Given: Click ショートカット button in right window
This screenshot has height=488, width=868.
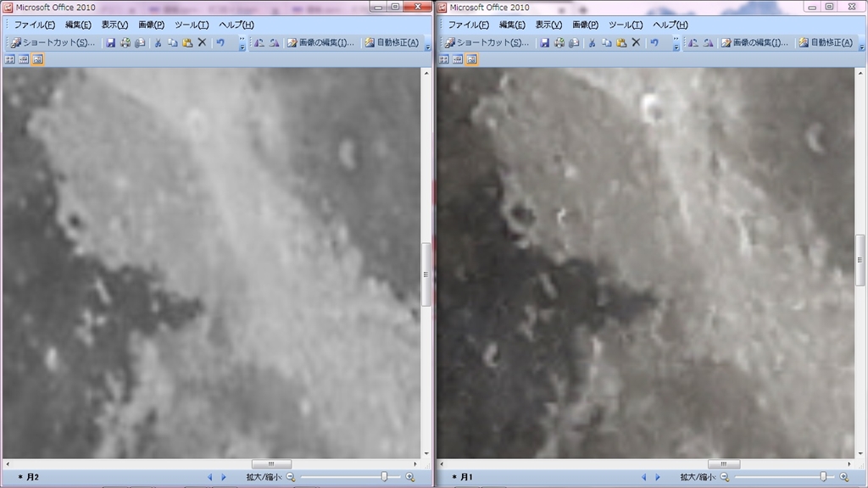Looking at the screenshot, I should point(487,42).
